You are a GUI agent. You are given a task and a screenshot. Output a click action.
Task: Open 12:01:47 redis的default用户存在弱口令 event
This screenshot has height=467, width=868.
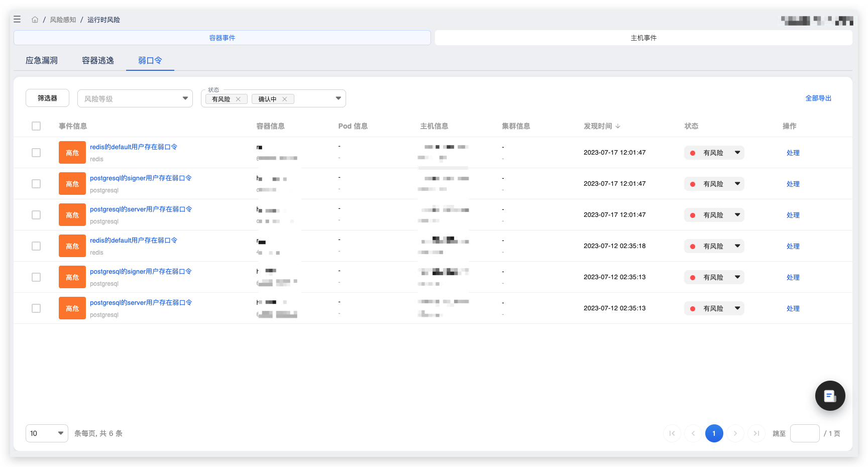(x=134, y=147)
